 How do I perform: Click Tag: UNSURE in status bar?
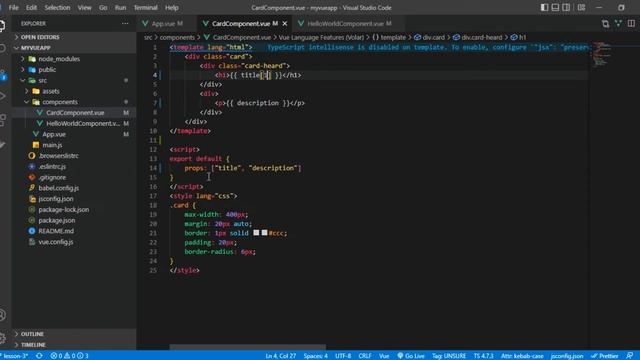(449, 356)
